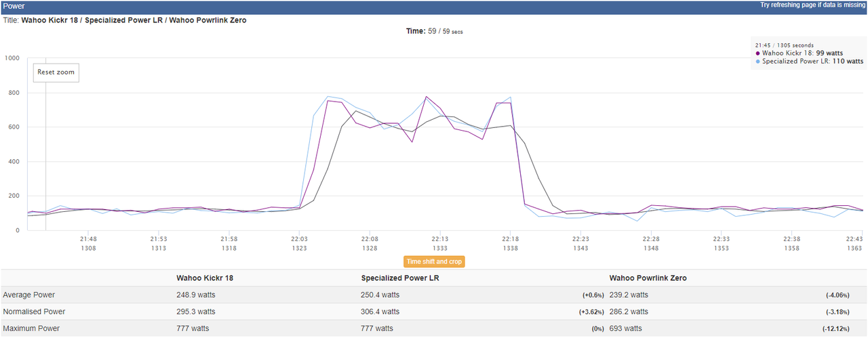Click the Specialized Power LR column header
Viewport: 868px width, 344px height.
pos(399,278)
